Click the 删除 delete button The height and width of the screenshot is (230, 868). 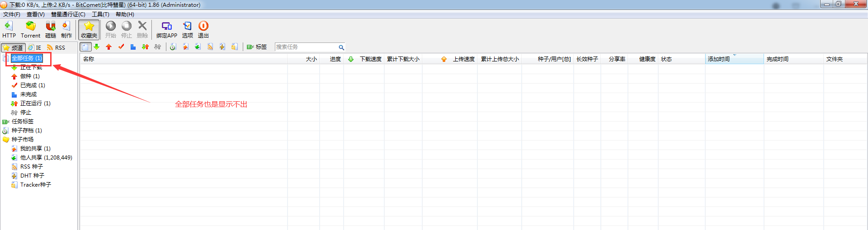tap(142, 29)
